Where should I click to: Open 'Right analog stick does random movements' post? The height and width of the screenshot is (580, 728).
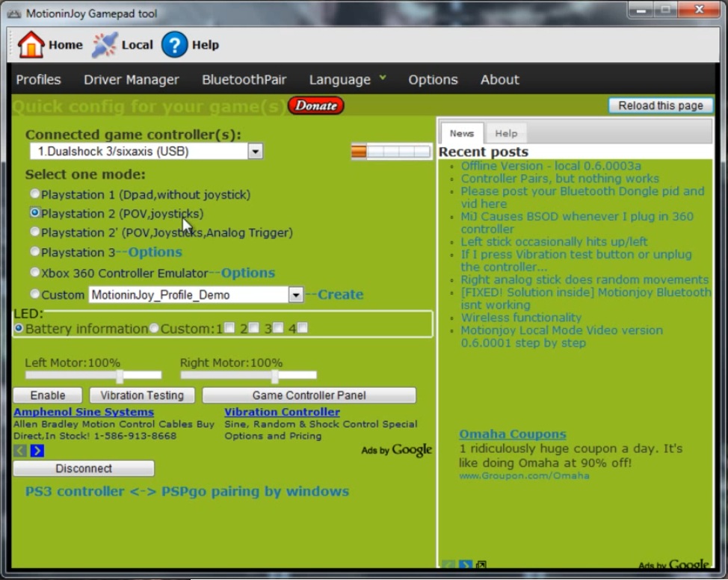point(584,280)
